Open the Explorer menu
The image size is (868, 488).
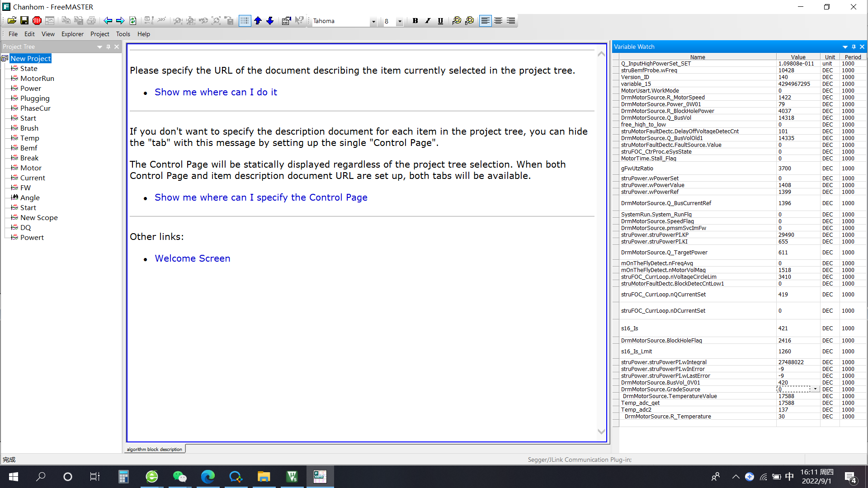point(72,34)
